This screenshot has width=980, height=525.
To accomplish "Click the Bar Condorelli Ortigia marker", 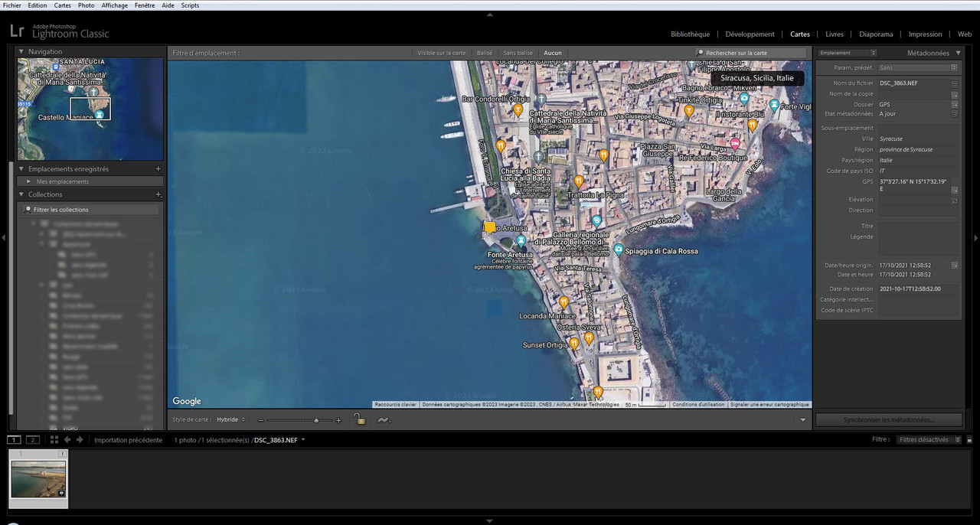I will (x=518, y=109).
